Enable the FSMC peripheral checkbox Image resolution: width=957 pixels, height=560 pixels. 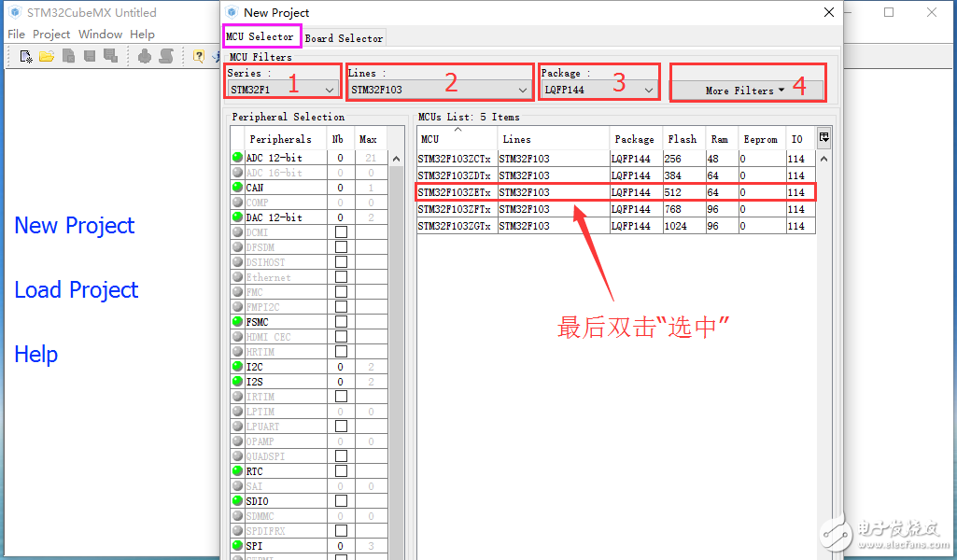coord(341,321)
